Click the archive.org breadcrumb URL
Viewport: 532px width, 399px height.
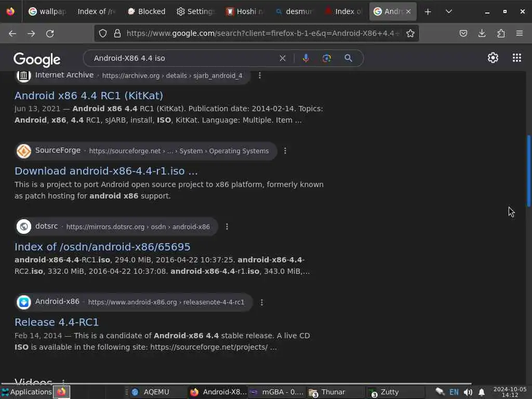coord(172,76)
